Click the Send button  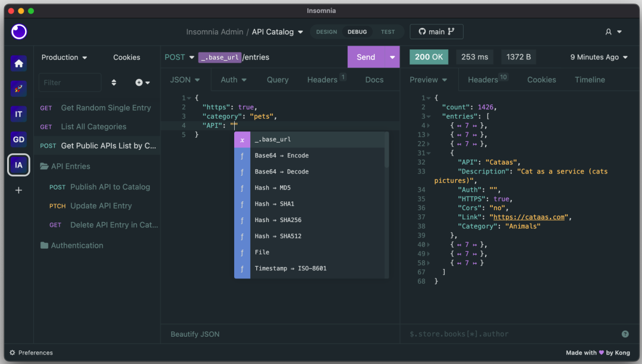pyautogui.click(x=366, y=57)
